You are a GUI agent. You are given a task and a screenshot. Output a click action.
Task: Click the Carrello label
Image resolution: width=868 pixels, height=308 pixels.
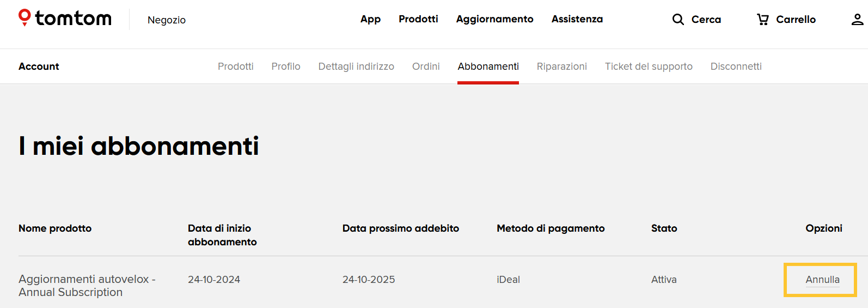pyautogui.click(x=796, y=20)
